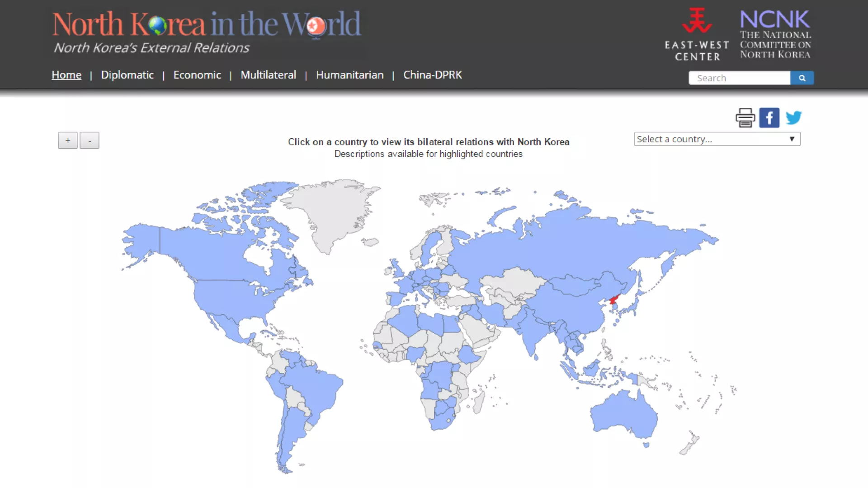Share the page via Twitter icon
The height and width of the screenshot is (488, 868).
pos(794,117)
